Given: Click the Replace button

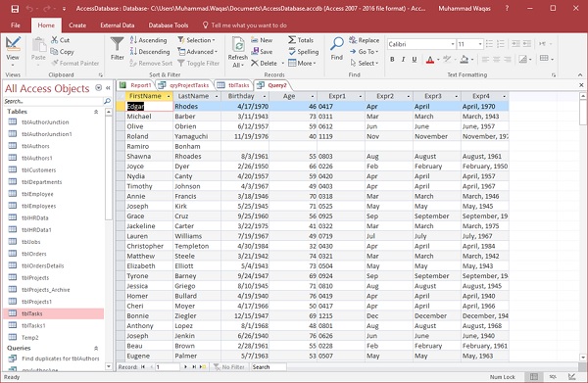Looking at the screenshot, I should tap(365, 40).
